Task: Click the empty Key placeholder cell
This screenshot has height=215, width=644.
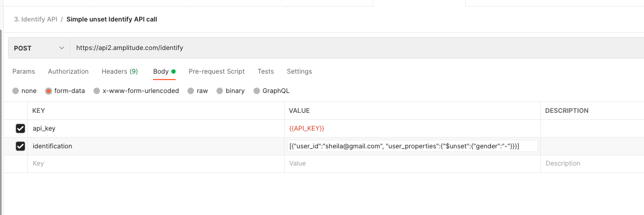Action: point(156,163)
